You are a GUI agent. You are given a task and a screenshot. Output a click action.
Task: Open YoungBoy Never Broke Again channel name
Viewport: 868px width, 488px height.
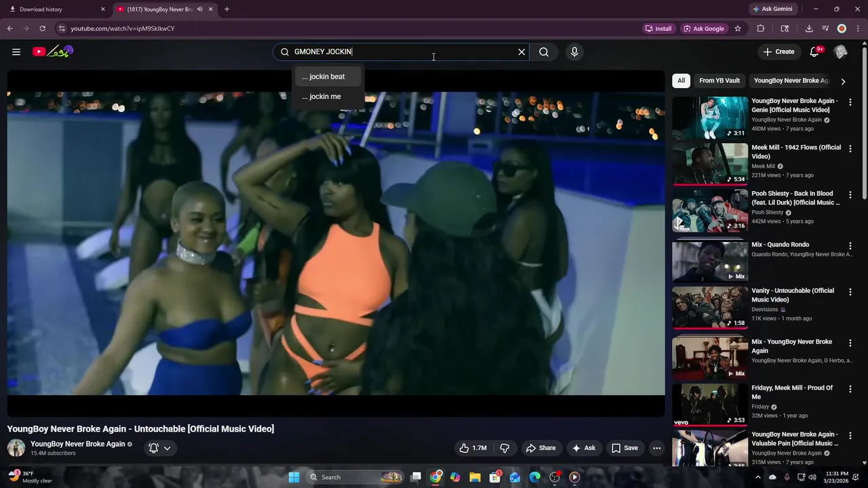tap(78, 444)
